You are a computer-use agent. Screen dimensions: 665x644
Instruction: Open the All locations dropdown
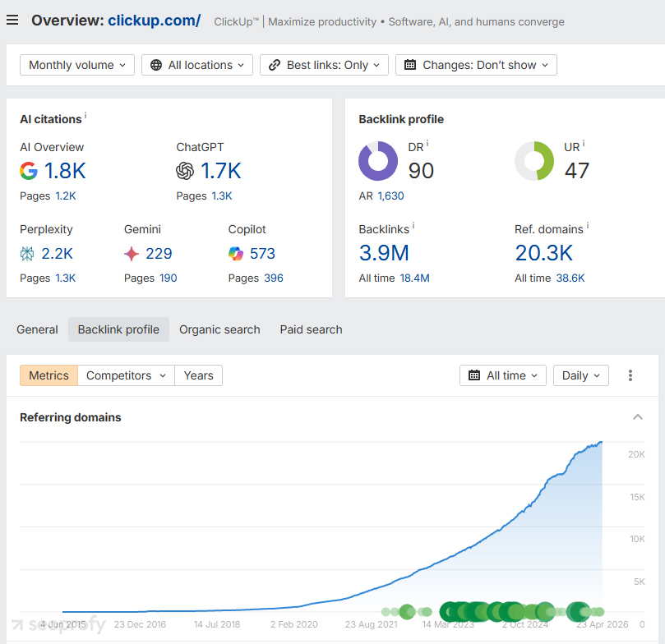tap(197, 65)
